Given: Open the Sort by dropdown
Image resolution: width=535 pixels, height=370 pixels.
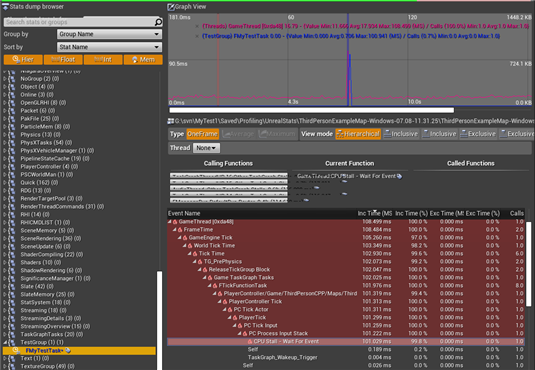Looking at the screenshot, I should point(110,47).
